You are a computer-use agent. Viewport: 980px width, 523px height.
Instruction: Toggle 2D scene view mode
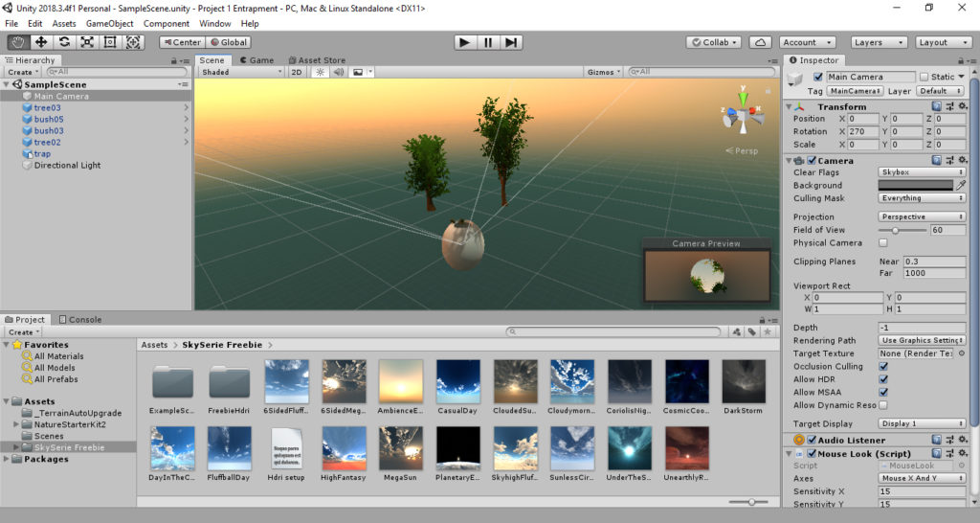297,72
